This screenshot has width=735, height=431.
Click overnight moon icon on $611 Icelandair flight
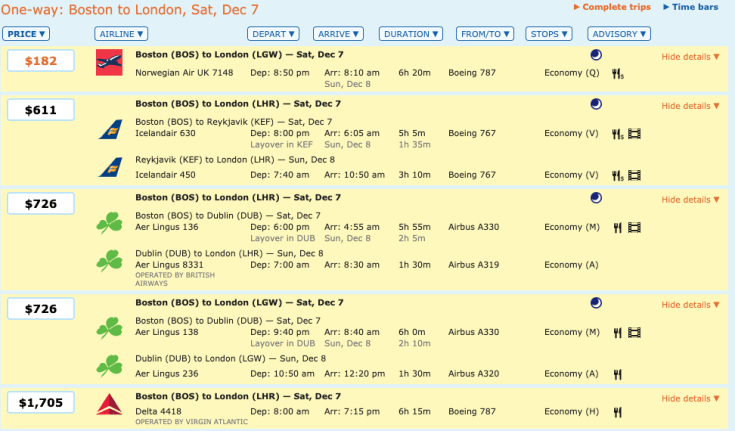pyautogui.click(x=596, y=104)
